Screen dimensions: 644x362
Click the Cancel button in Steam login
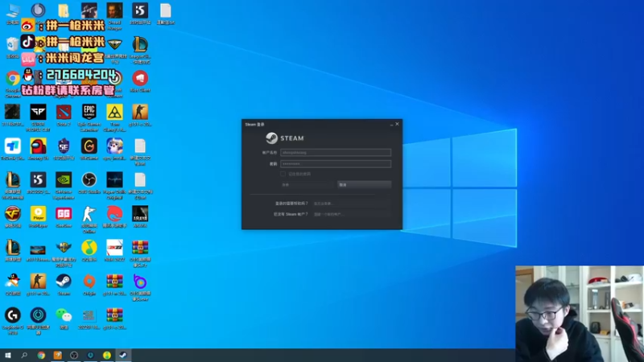pos(365,185)
